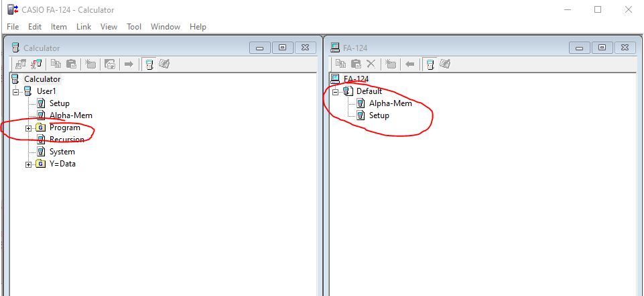
Task: Select the Y=Data folder item
Action: 62,164
